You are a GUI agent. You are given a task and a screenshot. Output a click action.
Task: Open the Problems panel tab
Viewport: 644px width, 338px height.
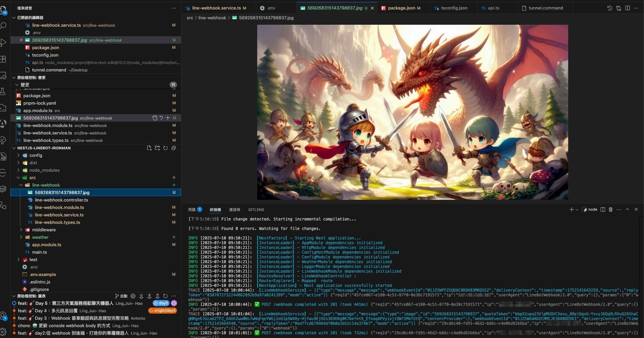click(195, 210)
